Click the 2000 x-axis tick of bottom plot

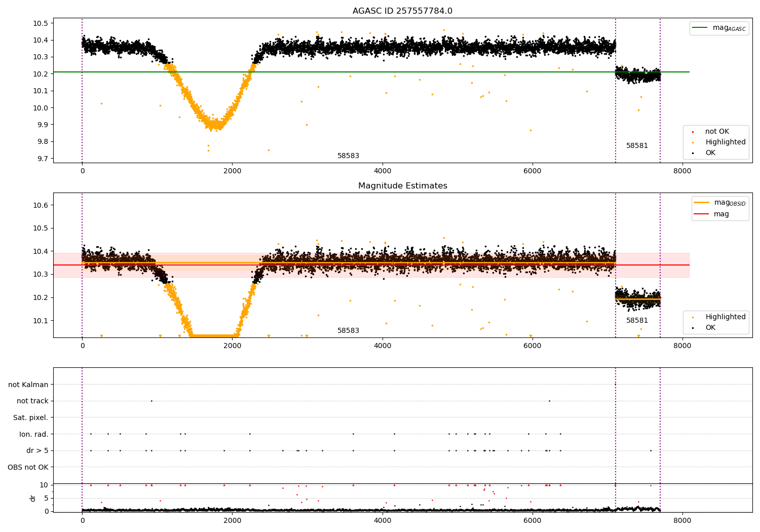232,520
